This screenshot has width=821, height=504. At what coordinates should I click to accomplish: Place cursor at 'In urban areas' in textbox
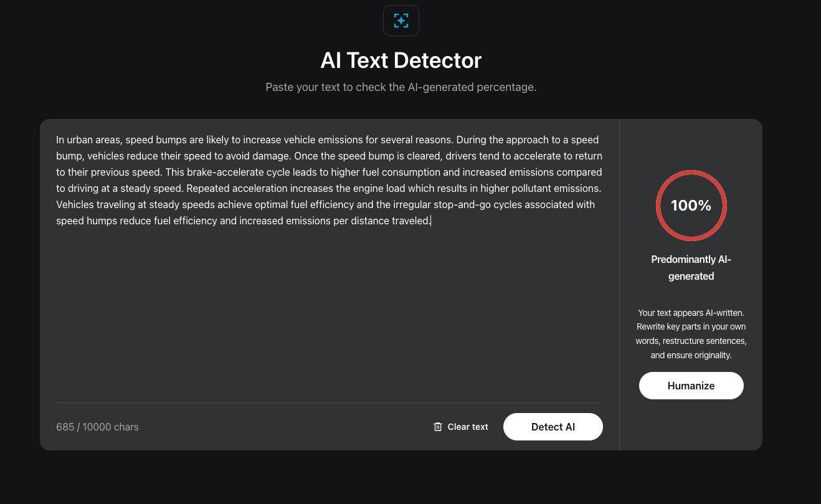coord(88,140)
